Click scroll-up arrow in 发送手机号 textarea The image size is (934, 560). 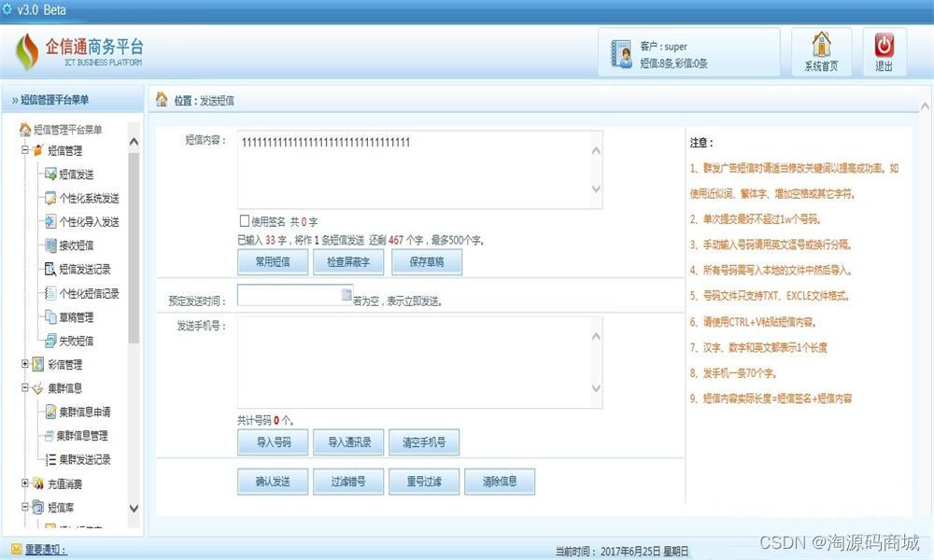pyautogui.click(x=596, y=337)
